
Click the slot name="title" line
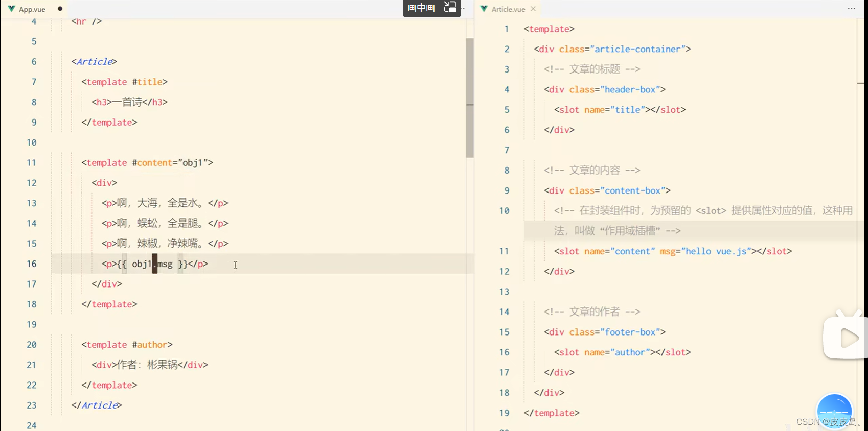(620, 110)
